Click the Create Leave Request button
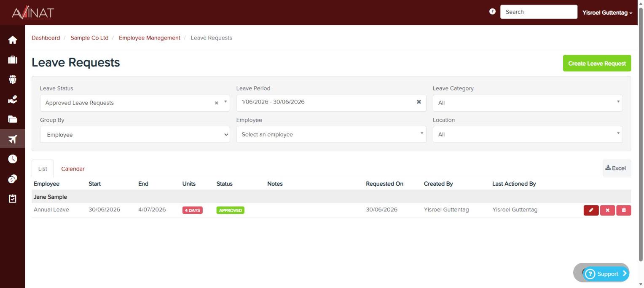The width and height of the screenshot is (644, 288). 597,63
